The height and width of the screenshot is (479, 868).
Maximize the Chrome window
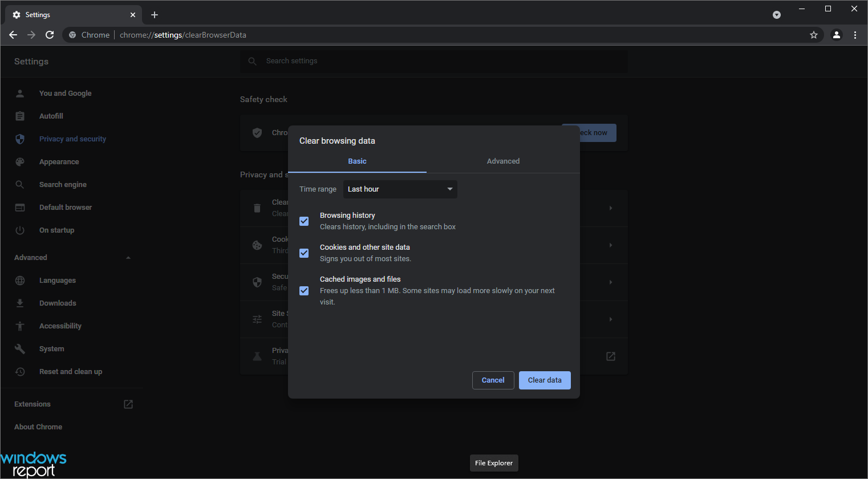point(828,9)
